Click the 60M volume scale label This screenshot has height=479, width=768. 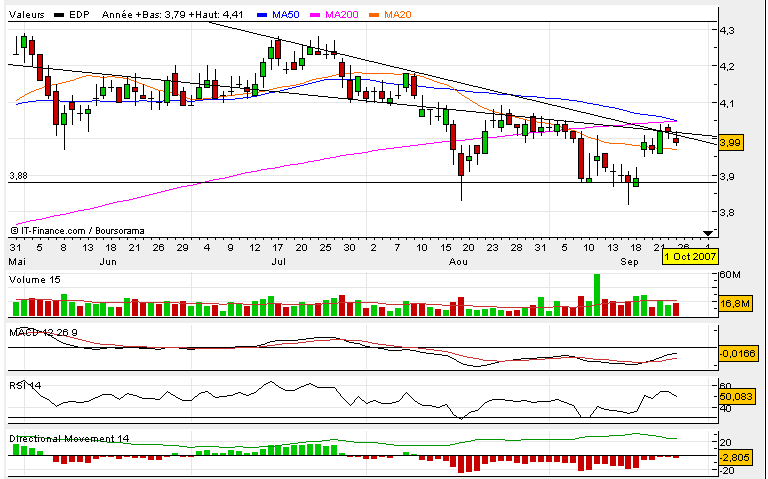730,275
